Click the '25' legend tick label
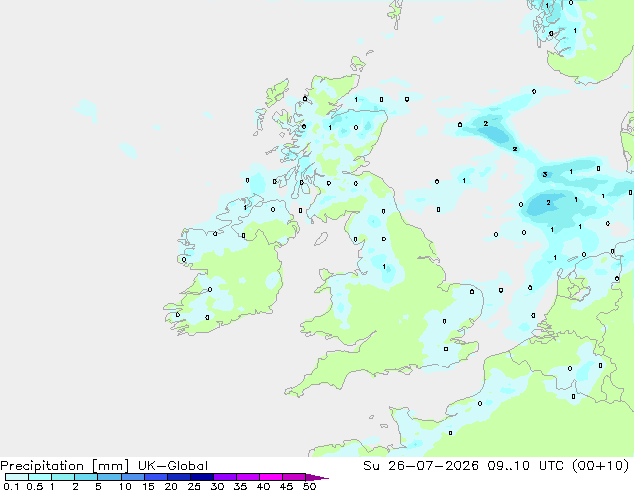Image resolution: width=634 pixels, height=490 pixels. pyautogui.click(x=194, y=486)
